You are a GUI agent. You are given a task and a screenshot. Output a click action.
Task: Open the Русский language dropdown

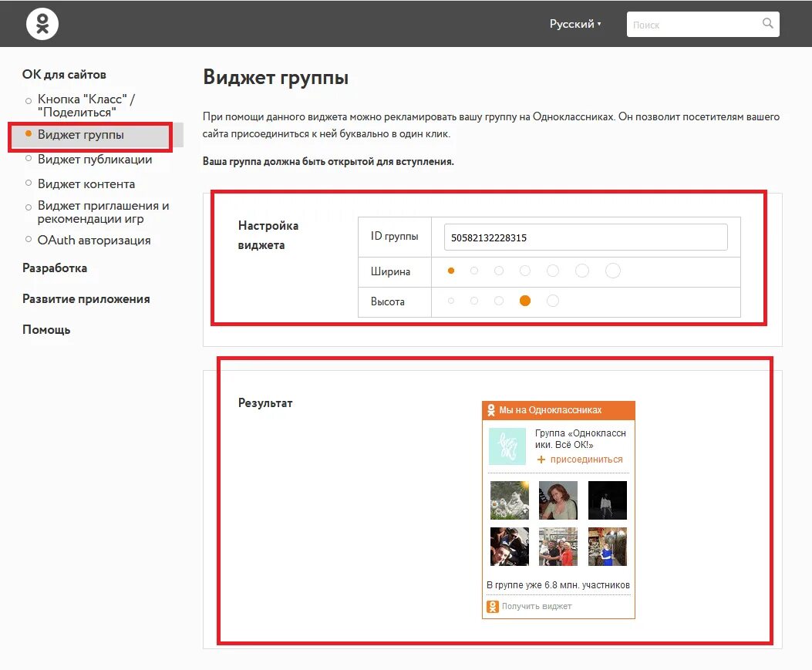click(575, 24)
